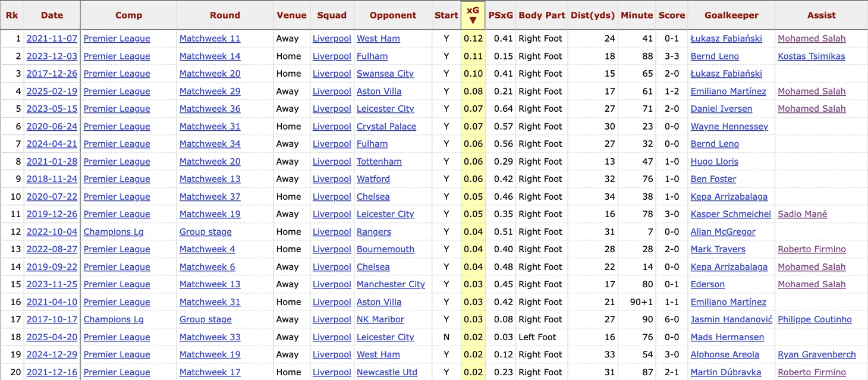Sort table by xG column header
The width and height of the screenshot is (868, 380).
click(x=473, y=15)
